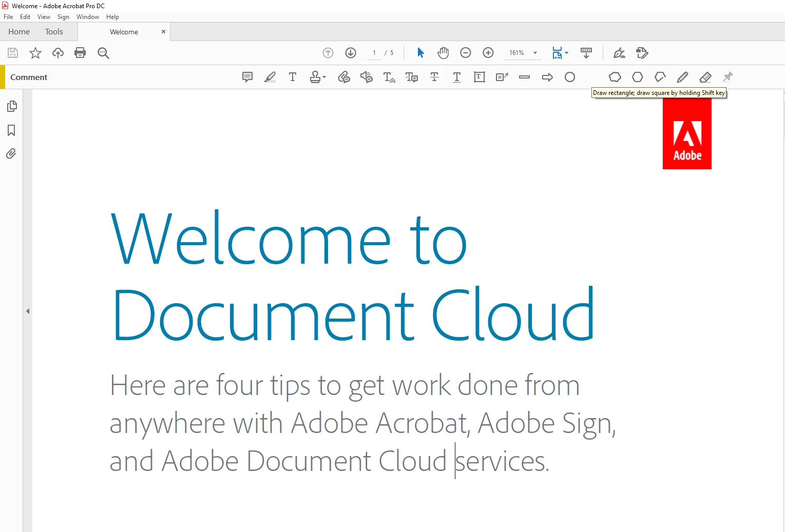Open the Attachments side panel

(11, 153)
